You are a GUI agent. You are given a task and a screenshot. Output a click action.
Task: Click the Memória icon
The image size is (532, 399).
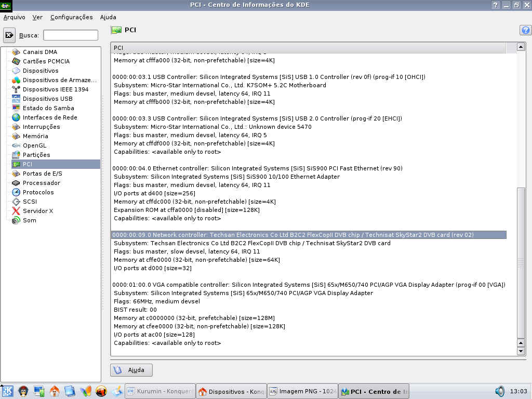coord(16,136)
